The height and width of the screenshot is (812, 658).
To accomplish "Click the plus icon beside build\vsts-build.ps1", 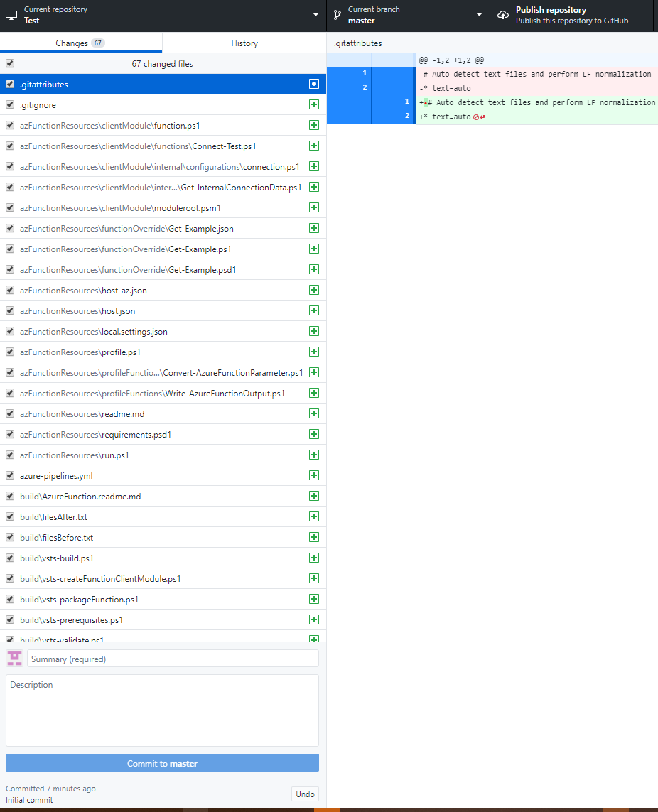I will pos(313,558).
